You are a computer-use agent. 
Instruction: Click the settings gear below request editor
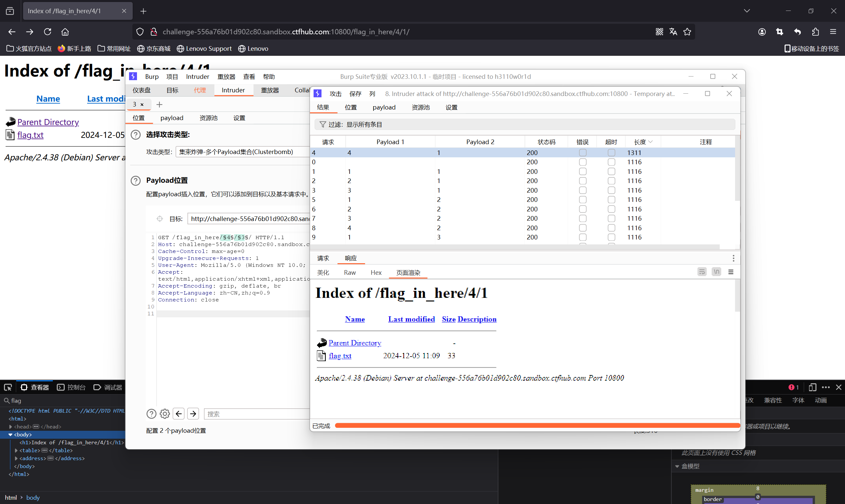(165, 413)
